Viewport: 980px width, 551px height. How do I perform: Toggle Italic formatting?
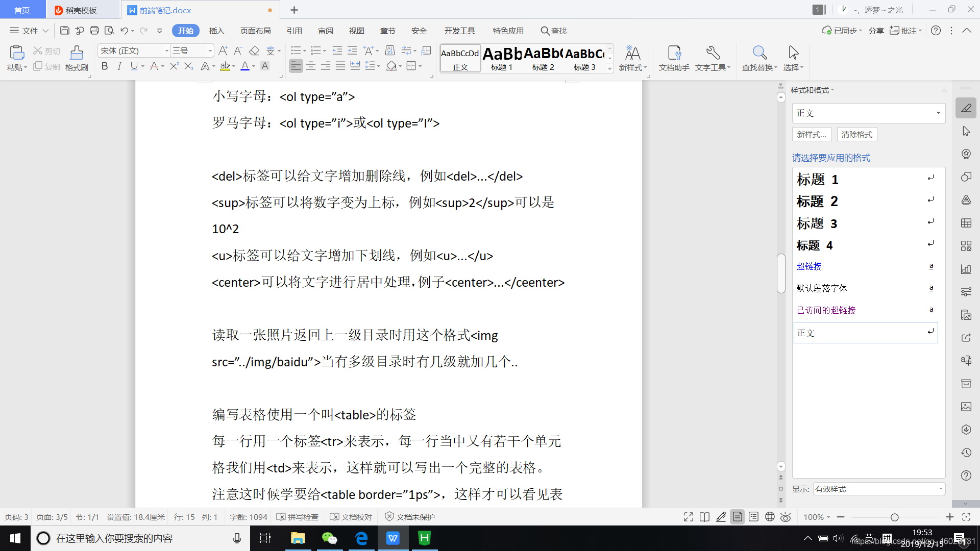tap(119, 66)
